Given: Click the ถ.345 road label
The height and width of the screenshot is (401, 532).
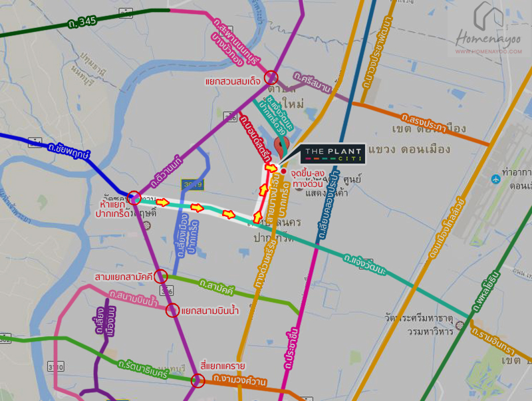Looking at the screenshot, I should 82,23.
